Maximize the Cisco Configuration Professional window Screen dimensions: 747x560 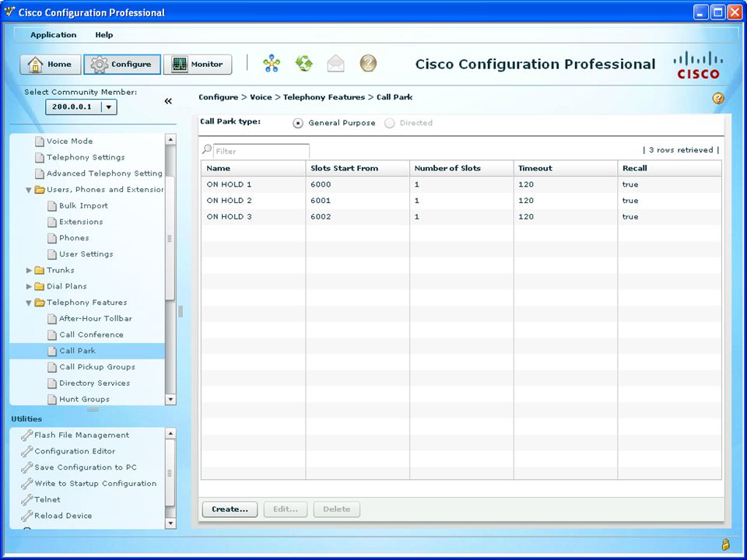[x=717, y=12]
